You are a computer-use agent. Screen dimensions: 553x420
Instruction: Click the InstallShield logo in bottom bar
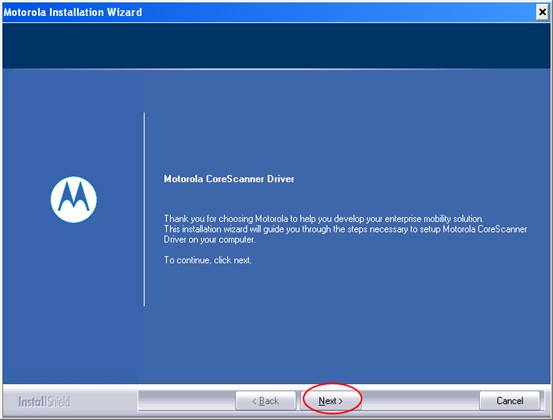[x=44, y=402]
